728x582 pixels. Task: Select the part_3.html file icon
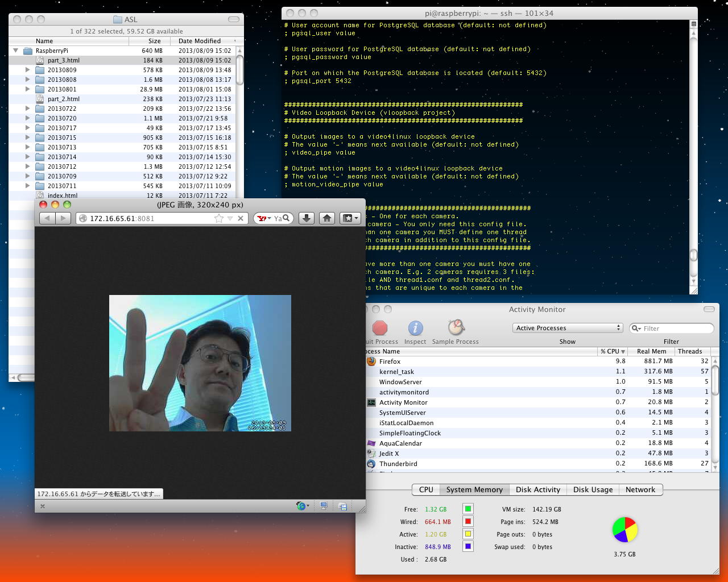tap(40, 60)
